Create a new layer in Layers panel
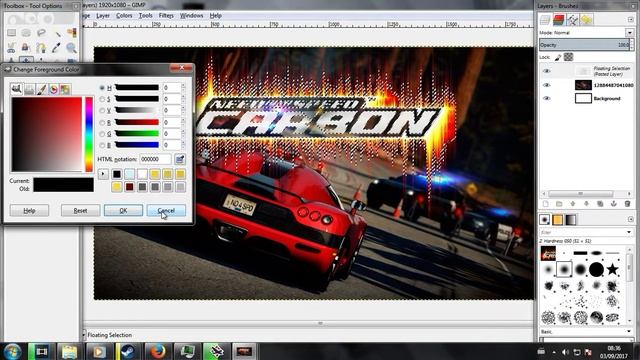Screen dimensions: 640x360 (x=546, y=204)
